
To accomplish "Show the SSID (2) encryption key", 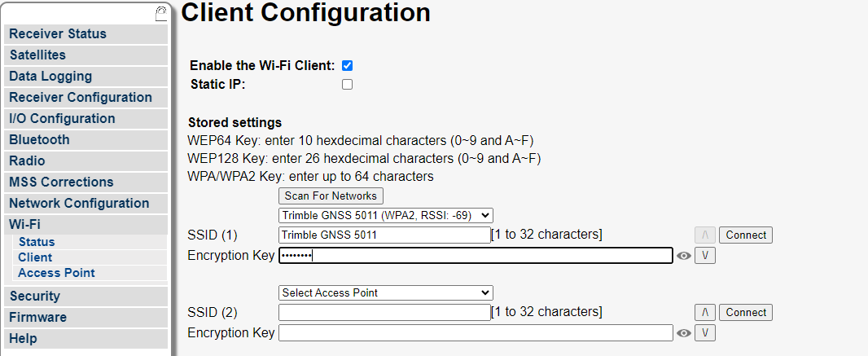I will pyautogui.click(x=684, y=332).
